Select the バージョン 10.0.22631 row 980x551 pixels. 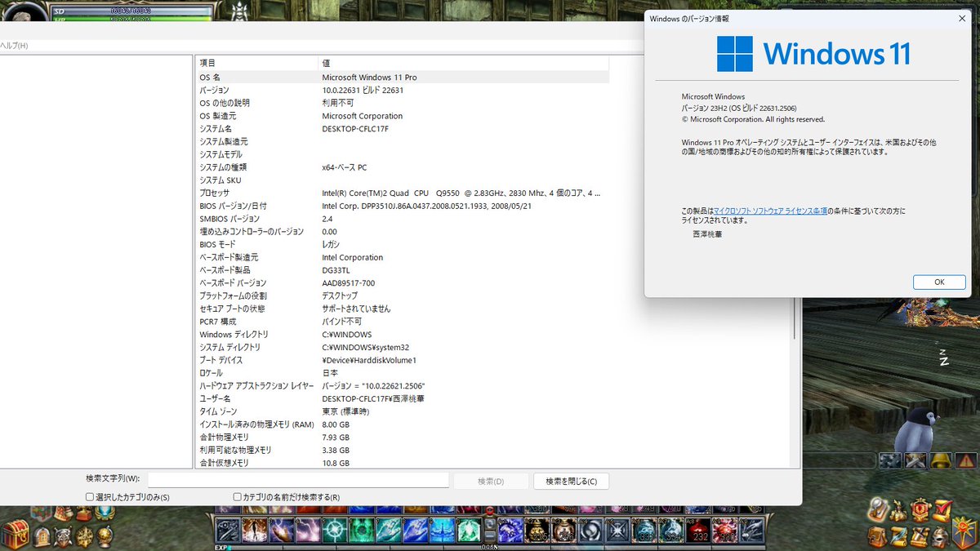click(x=402, y=90)
